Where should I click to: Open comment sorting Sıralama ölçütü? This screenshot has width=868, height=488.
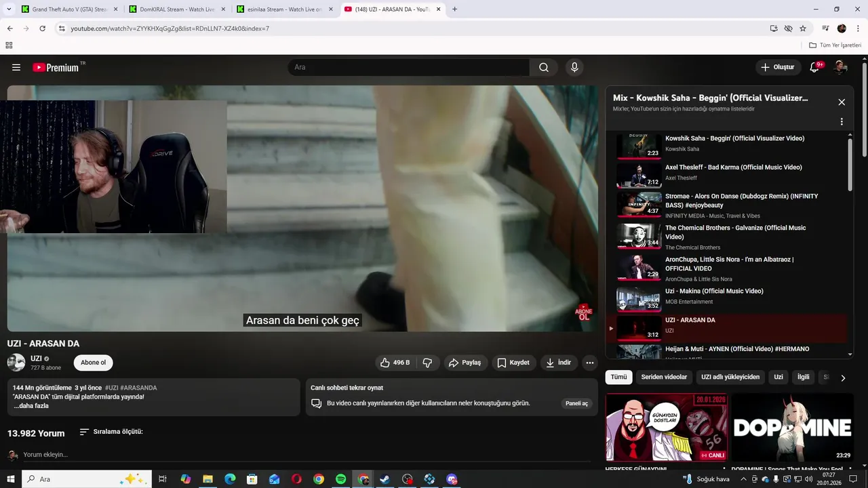pyautogui.click(x=111, y=432)
